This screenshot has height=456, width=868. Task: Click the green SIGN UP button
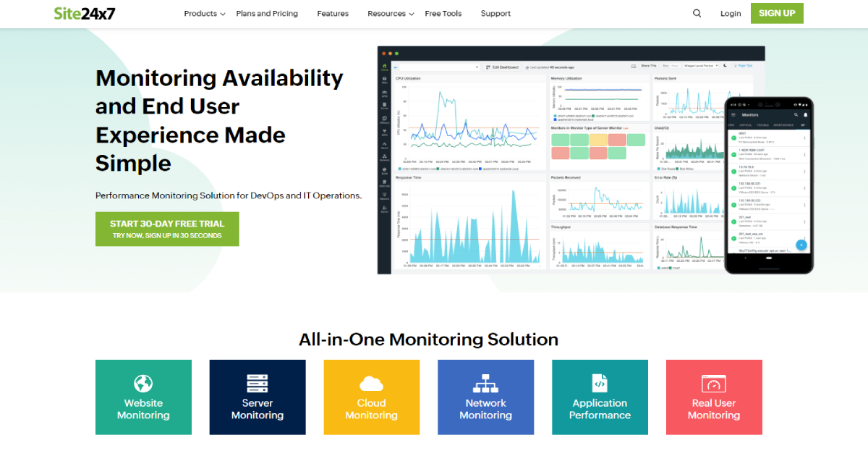[x=777, y=13]
